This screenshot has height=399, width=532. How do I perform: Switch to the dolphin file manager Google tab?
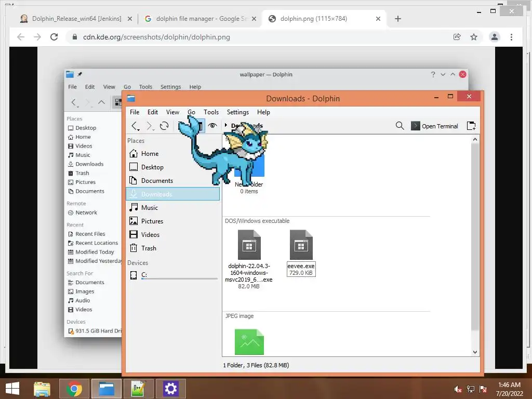point(200,19)
